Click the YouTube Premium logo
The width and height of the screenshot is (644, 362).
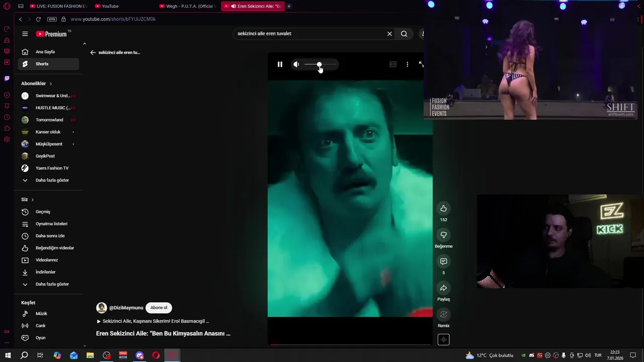tap(51, 34)
